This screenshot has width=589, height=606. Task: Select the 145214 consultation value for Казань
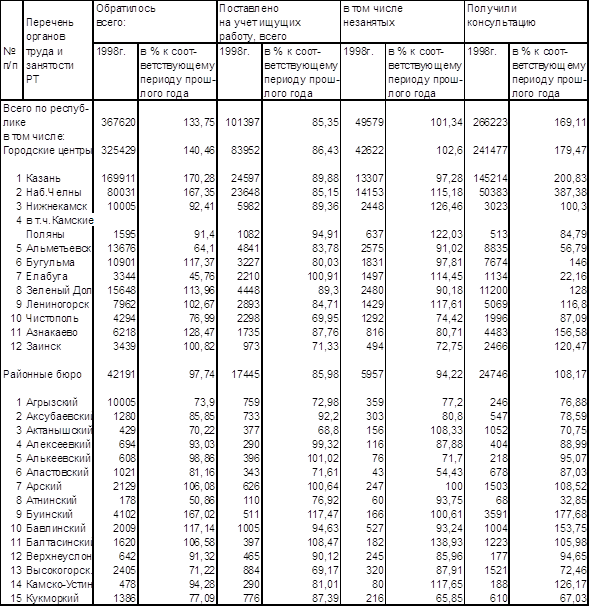click(x=490, y=178)
